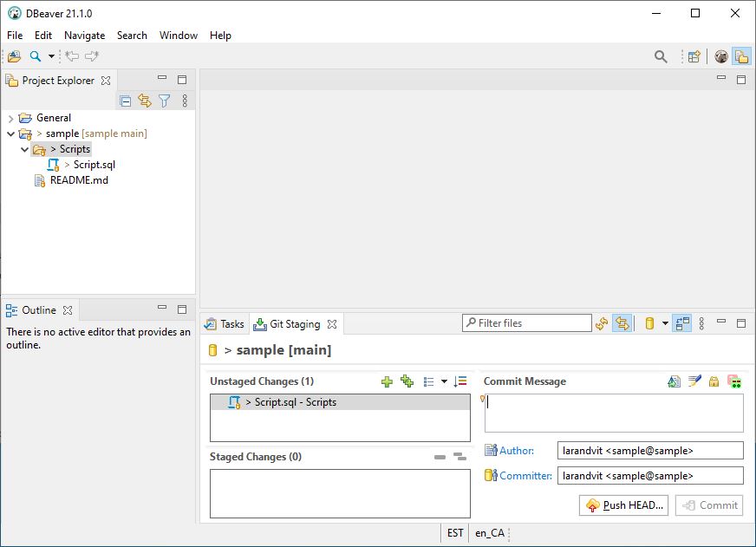
Task: Open the Navigate menu
Action: pyautogui.click(x=84, y=36)
